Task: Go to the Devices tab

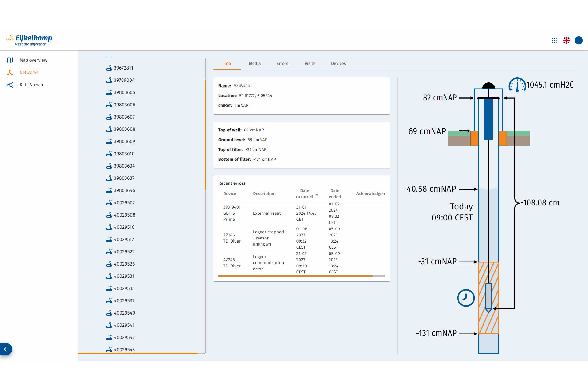Action: click(x=338, y=63)
